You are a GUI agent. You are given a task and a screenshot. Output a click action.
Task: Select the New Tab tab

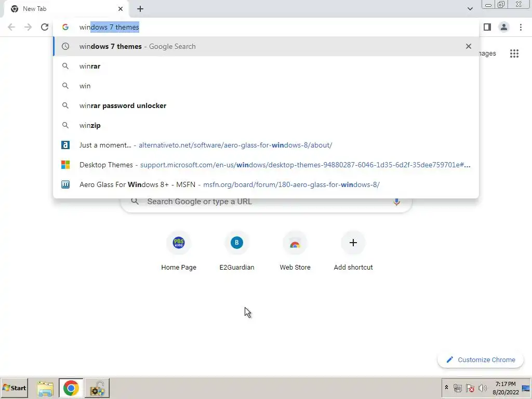coord(66,9)
